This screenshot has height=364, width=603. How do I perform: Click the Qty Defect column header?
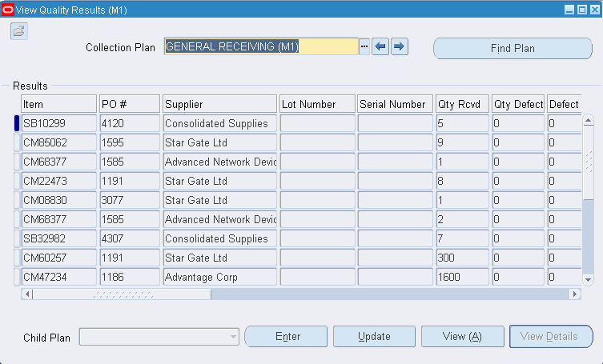pos(518,104)
